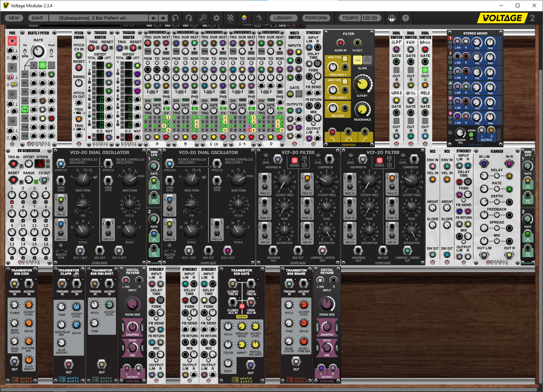Click the Play button on PBC module
The height and width of the screenshot is (392, 543).
pos(12,68)
